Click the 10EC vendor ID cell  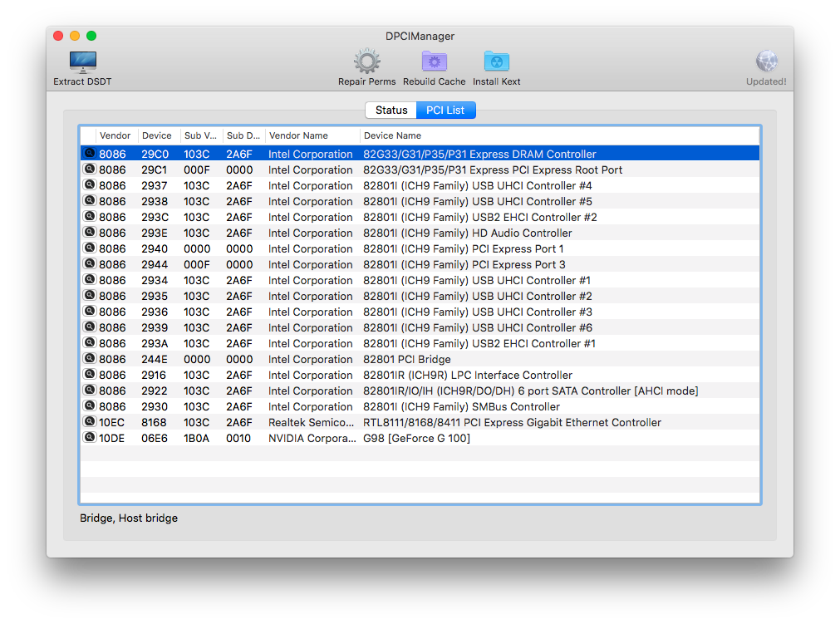111,423
